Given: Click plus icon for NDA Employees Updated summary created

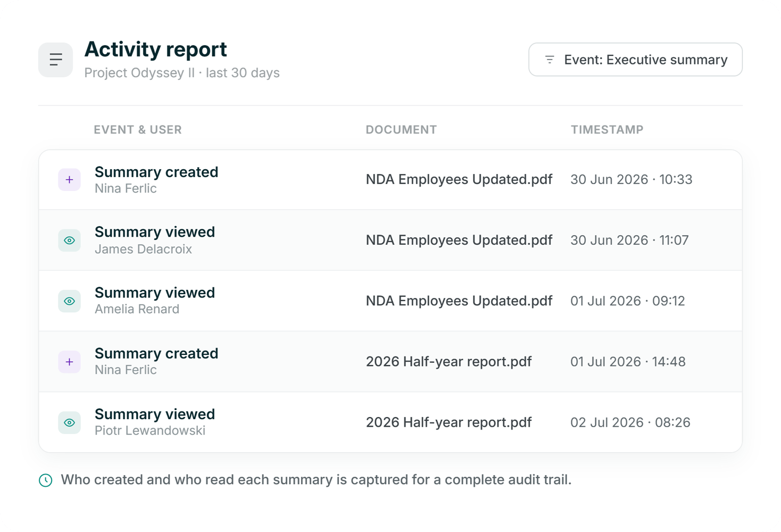Looking at the screenshot, I should (x=69, y=180).
